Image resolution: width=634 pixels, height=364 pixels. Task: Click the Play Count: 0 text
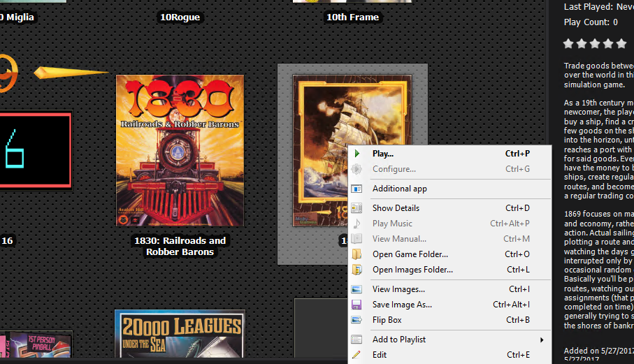591,22
